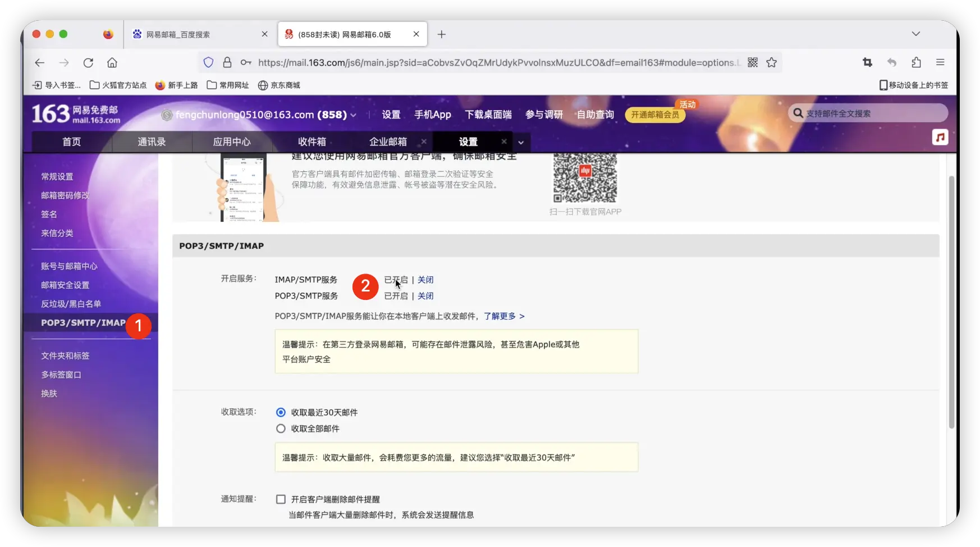Click the tracking protection shield icon
The width and height of the screenshot is (980, 547).
[208, 62]
